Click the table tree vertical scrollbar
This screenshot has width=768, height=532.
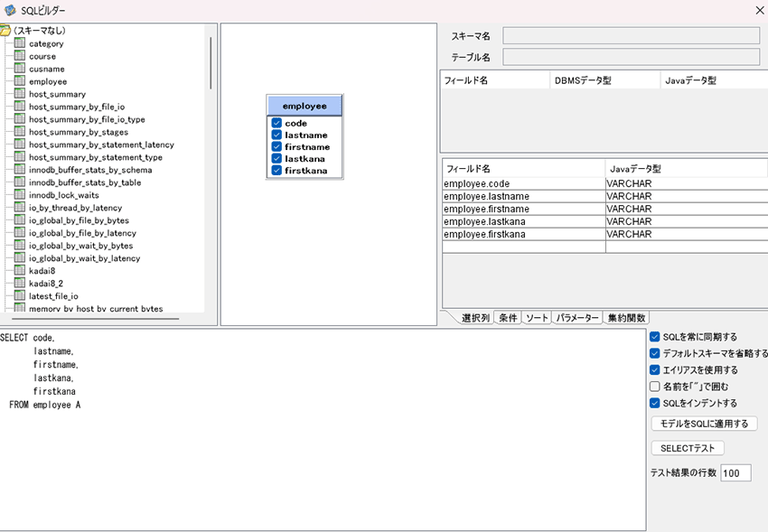tap(211, 63)
